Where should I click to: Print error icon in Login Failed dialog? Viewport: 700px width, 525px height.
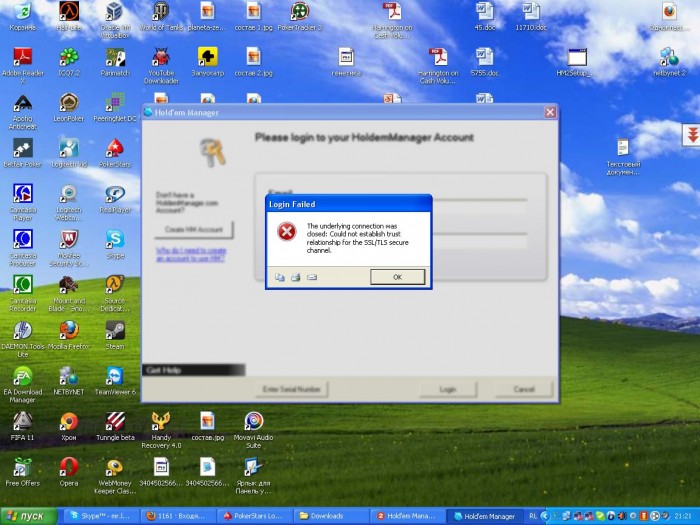[296, 277]
